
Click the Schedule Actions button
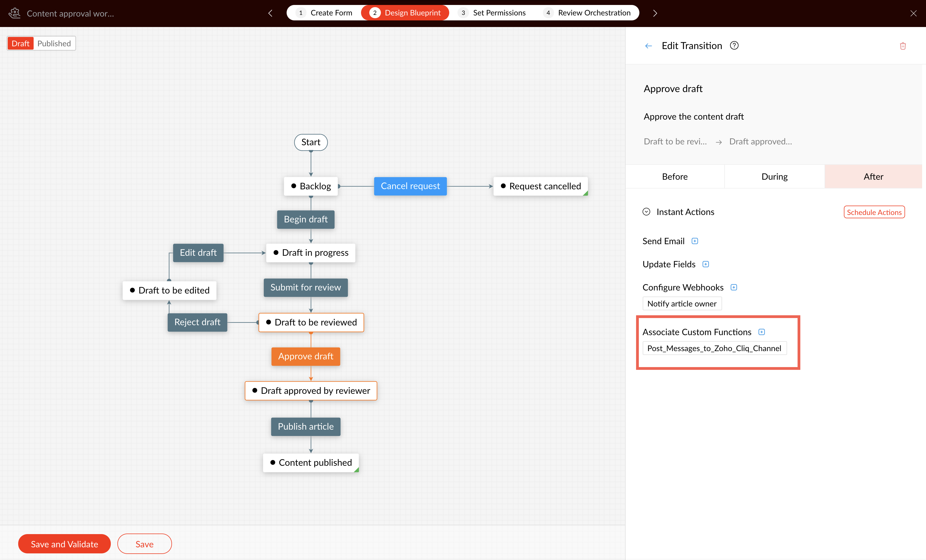[x=874, y=212]
